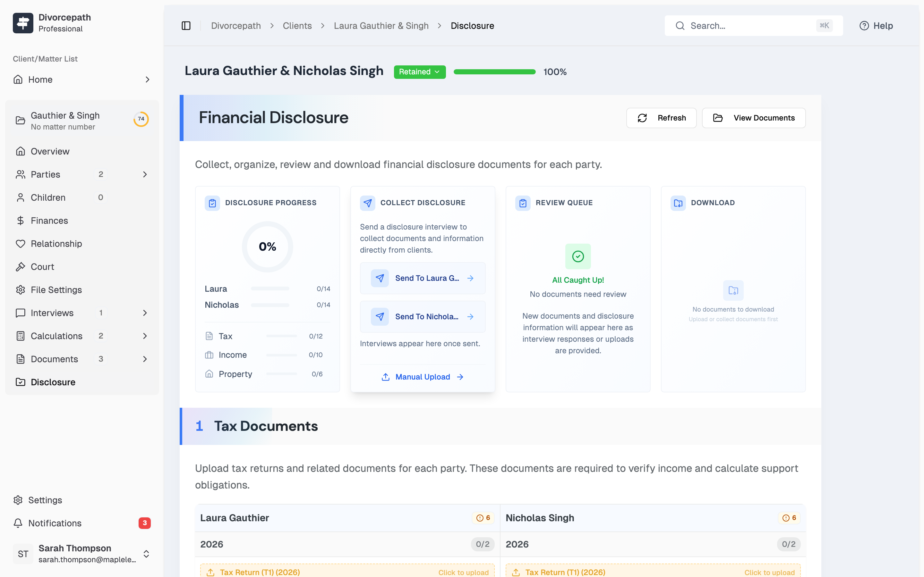Open Manual Upload link
This screenshot has width=924, height=577.
click(423, 377)
